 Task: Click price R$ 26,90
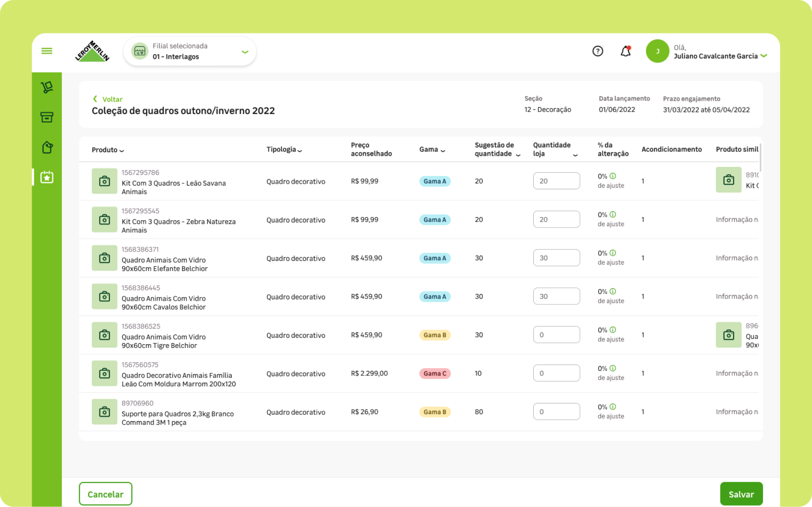click(364, 412)
